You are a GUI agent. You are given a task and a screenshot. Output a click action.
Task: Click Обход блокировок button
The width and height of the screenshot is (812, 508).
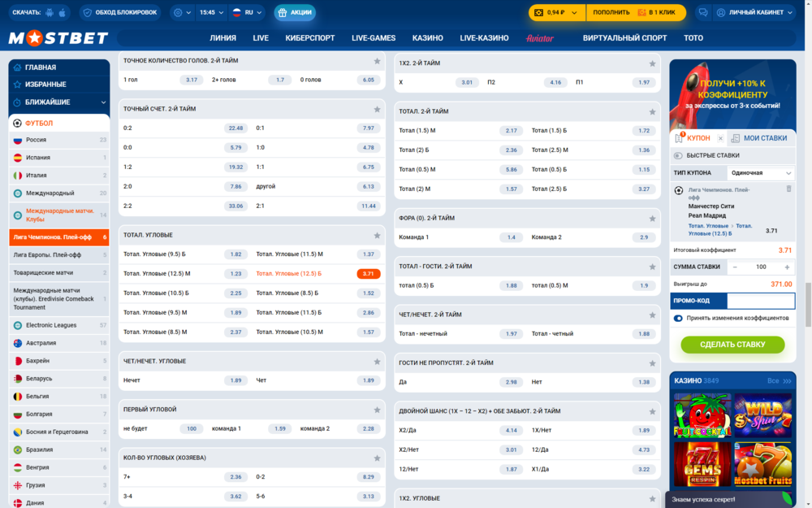click(120, 12)
